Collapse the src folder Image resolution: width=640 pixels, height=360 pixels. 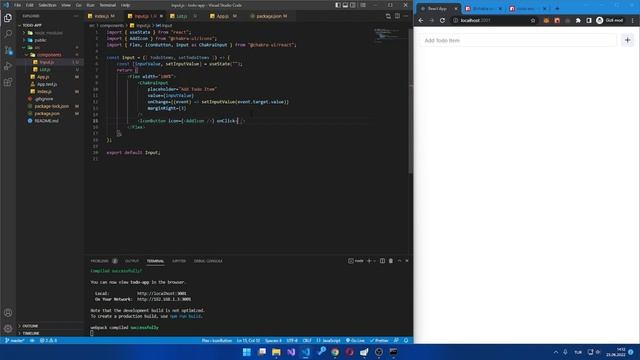point(37,47)
